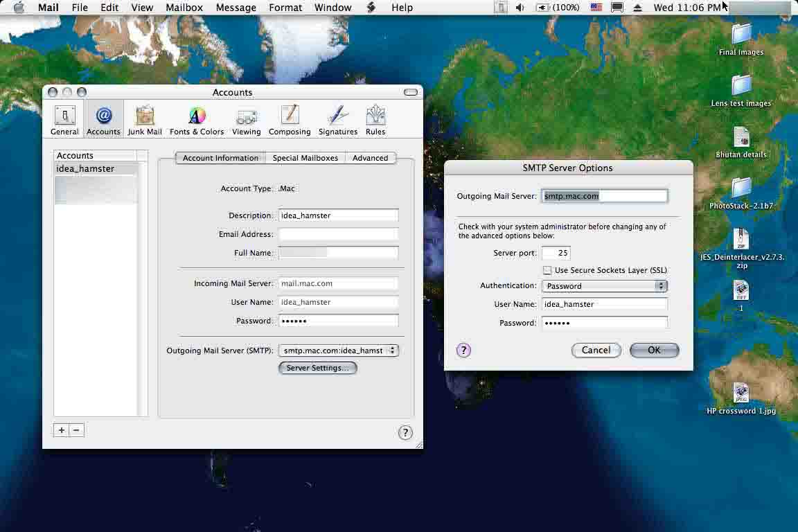Open the PhotoStack-2.1b7 folder icon
Image resolution: width=798 pixels, height=532 pixels.
pyautogui.click(x=741, y=193)
